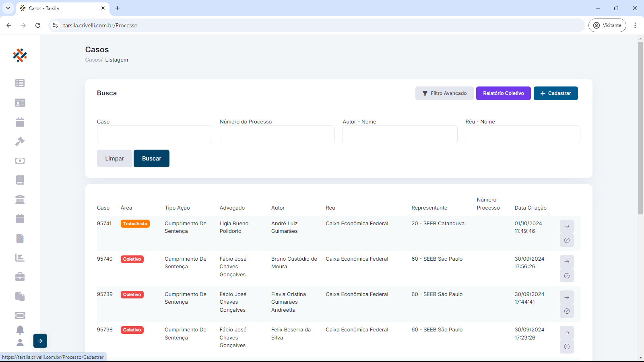644x362 pixels.
Task: Click the book icon in sidebar
Action: (x=20, y=180)
